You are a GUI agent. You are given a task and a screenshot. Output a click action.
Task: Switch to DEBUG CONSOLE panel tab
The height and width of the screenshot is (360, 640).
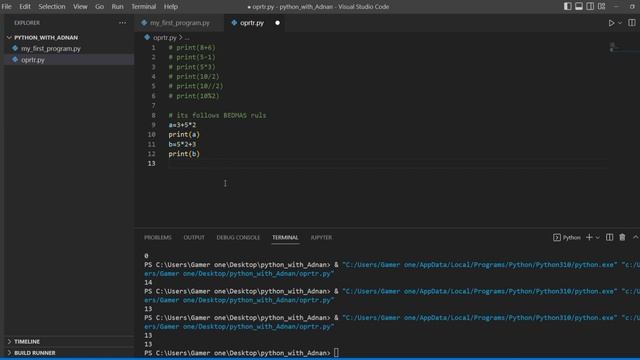click(x=238, y=238)
